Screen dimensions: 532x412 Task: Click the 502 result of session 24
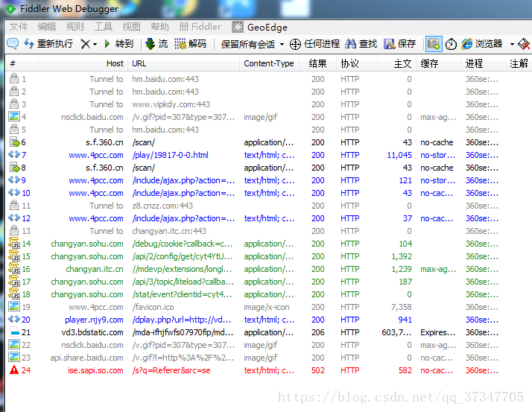(x=318, y=370)
